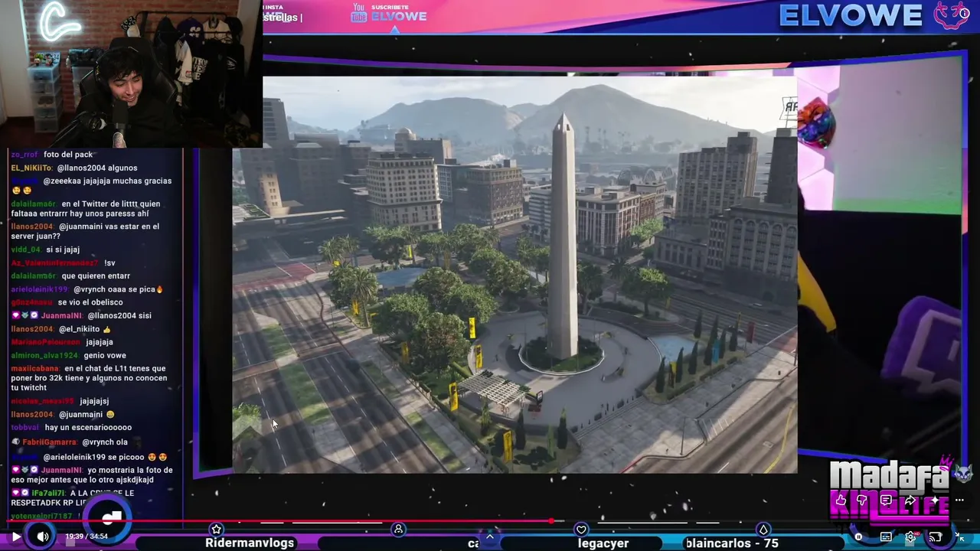
Task: Click the "legacyer" name label
Action: coord(603,543)
